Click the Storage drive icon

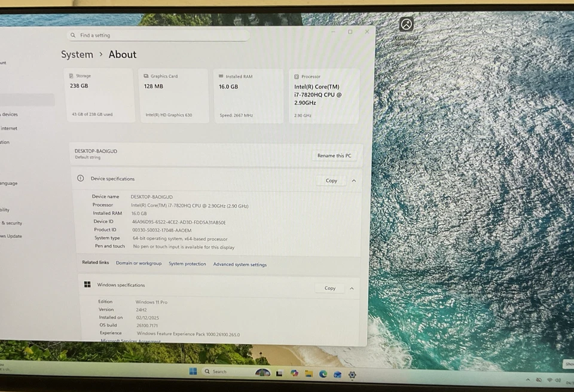point(71,76)
